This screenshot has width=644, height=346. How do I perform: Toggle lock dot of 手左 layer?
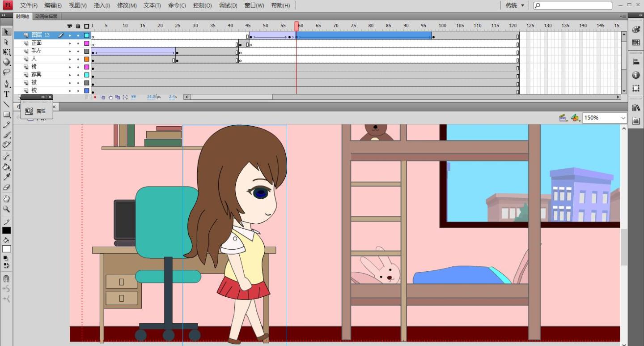point(78,51)
